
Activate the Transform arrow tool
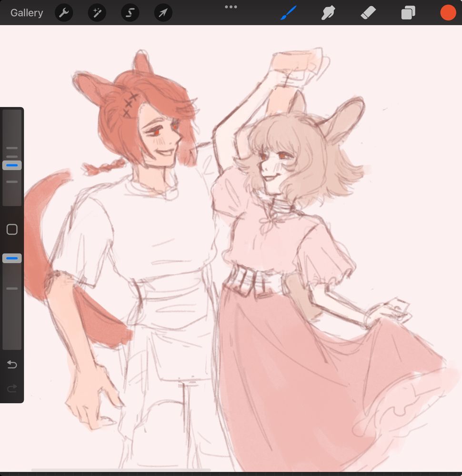point(163,13)
